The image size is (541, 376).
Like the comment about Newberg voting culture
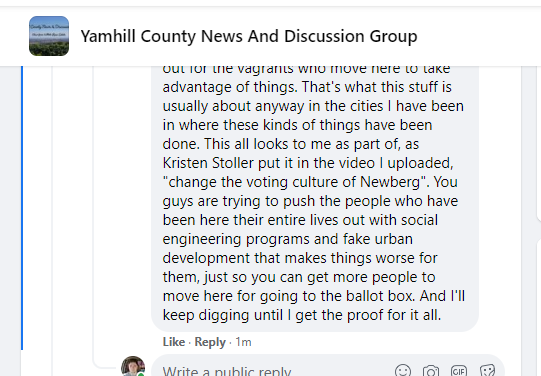pos(174,342)
